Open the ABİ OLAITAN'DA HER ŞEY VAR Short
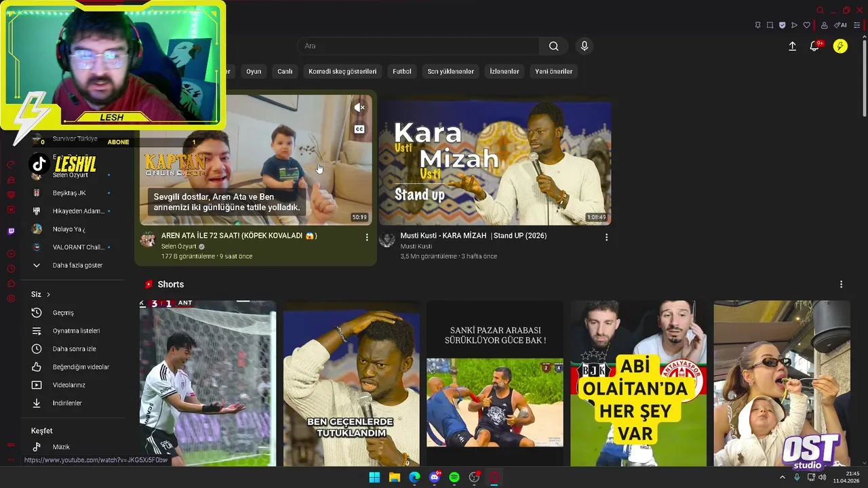This screenshot has height=488, width=868. [638, 384]
